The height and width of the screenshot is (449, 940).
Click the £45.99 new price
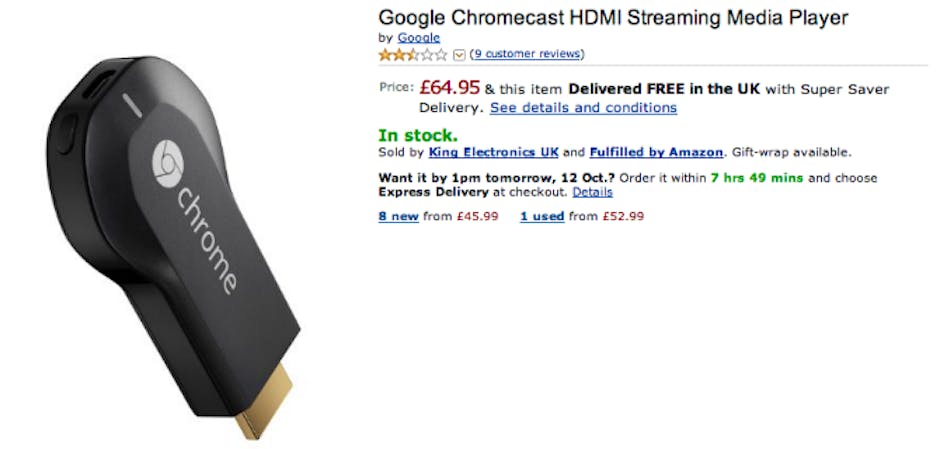click(476, 216)
